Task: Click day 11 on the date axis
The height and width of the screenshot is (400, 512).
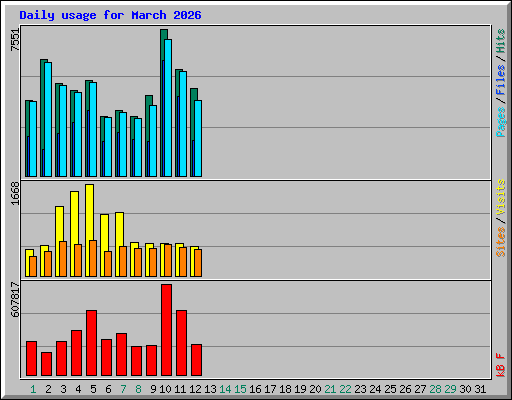Action: point(180,389)
